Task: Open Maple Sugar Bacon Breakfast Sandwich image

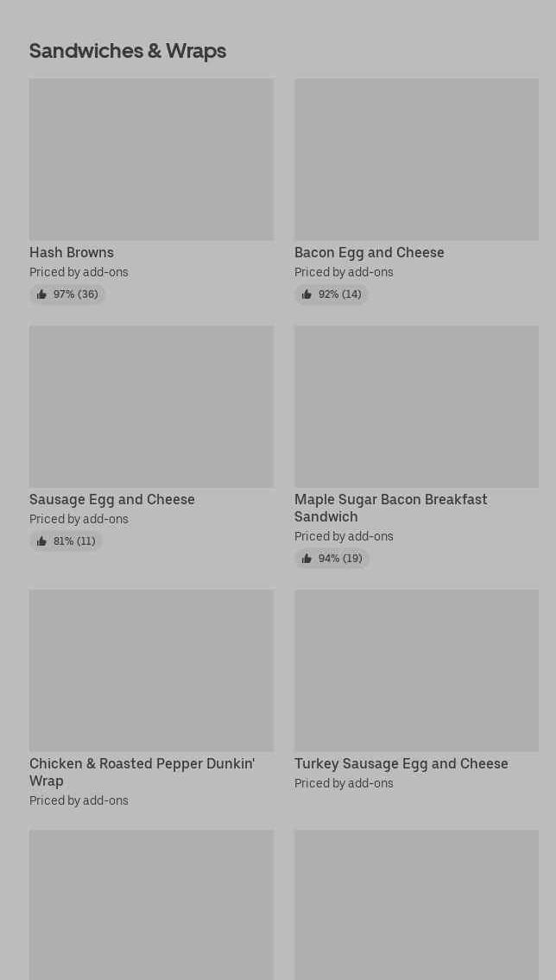Action: (x=416, y=407)
